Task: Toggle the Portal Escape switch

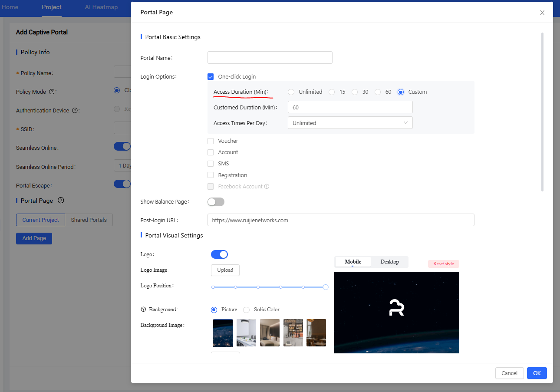Action: 122,184
